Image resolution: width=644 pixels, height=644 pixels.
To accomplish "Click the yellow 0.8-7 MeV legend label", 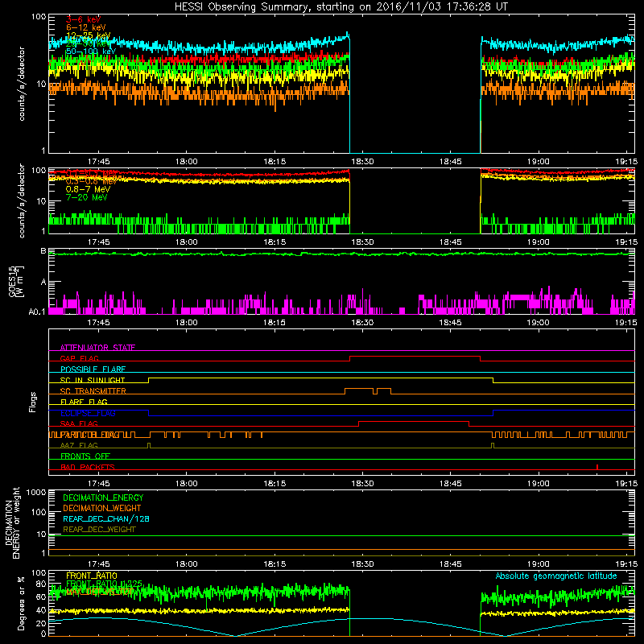I will tap(88, 189).
